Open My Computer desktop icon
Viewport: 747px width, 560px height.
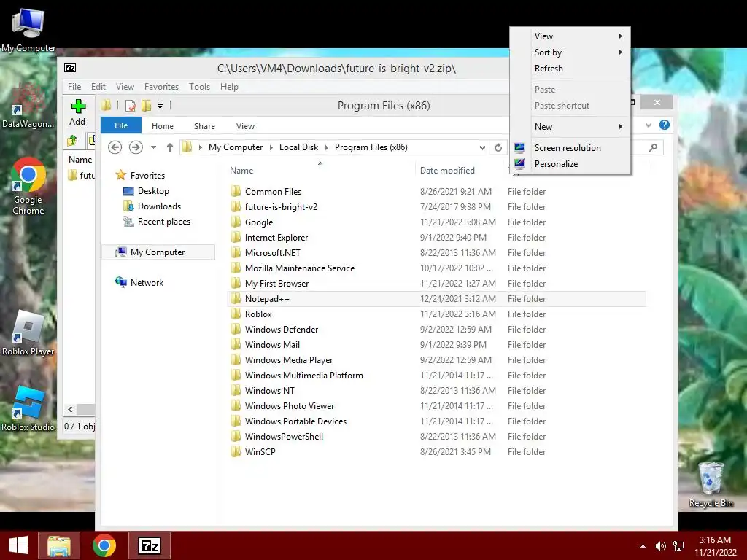pos(28,29)
